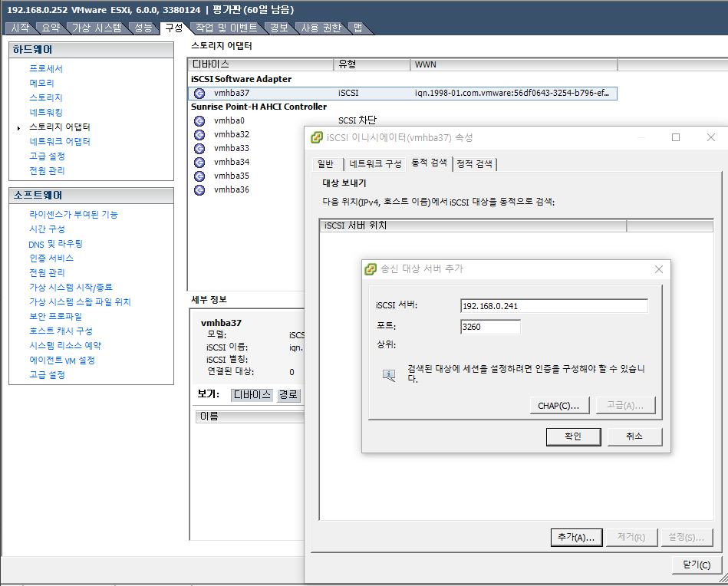Confirm with the 확인 button
Image resolution: width=728 pixels, height=586 pixels.
pyautogui.click(x=573, y=436)
